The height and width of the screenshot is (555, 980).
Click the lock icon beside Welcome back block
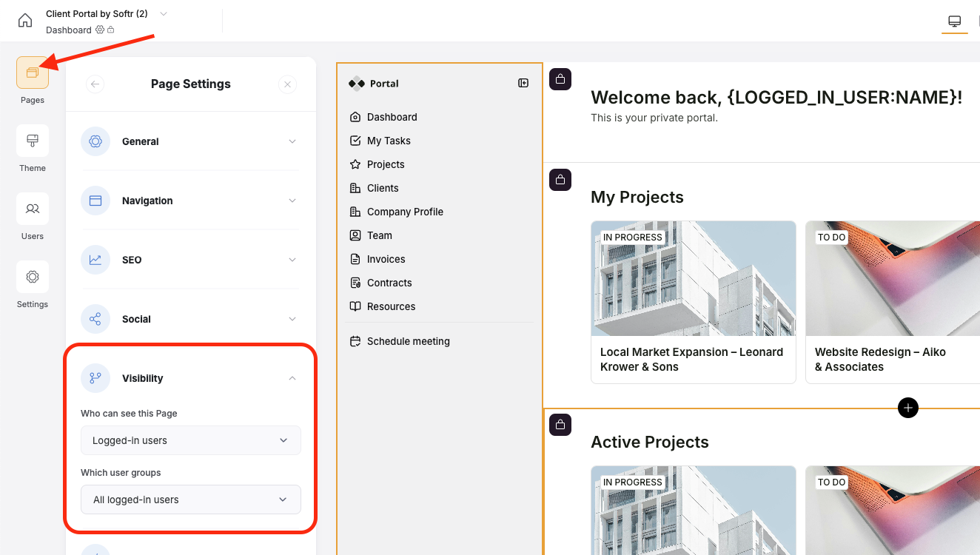(560, 79)
